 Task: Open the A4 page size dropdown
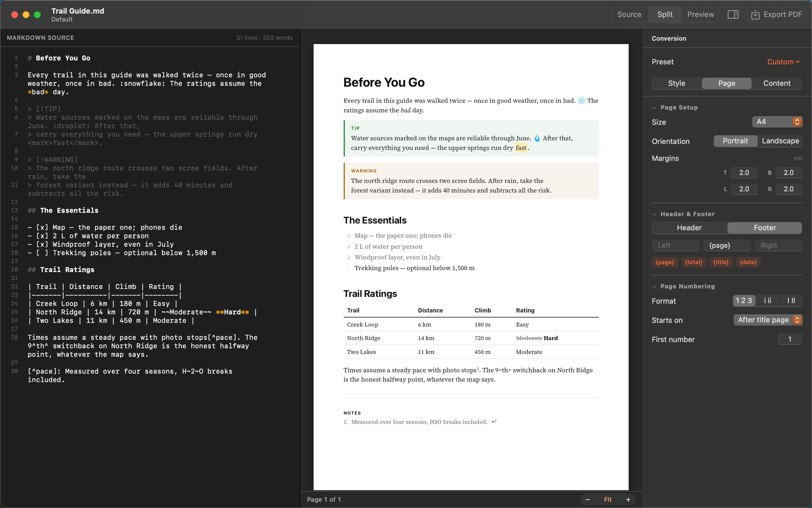tap(777, 122)
